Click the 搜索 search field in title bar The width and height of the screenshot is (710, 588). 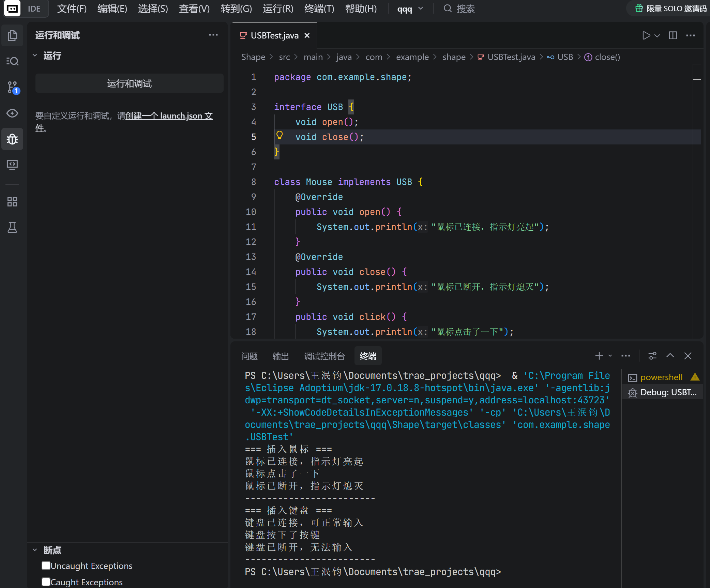click(466, 9)
